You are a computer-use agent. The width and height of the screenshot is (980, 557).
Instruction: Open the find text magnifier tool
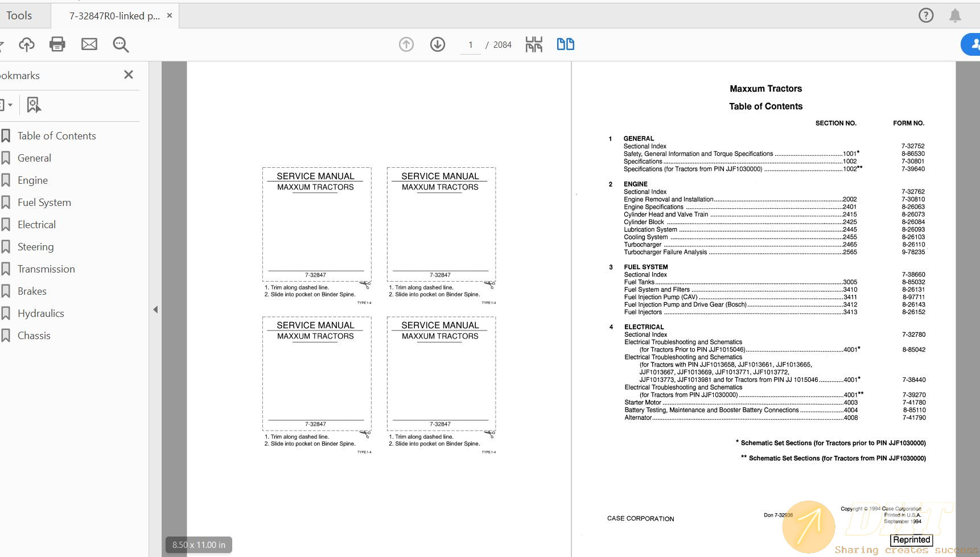click(x=121, y=44)
